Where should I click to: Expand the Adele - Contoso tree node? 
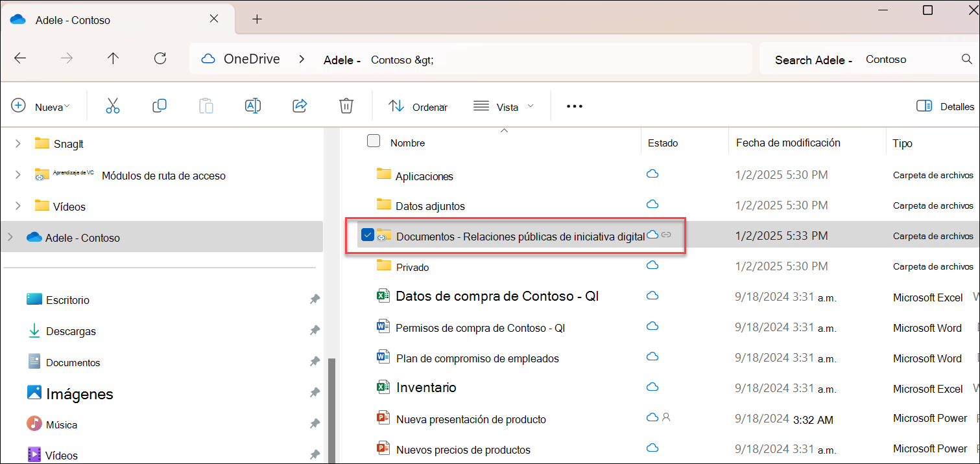tap(9, 237)
